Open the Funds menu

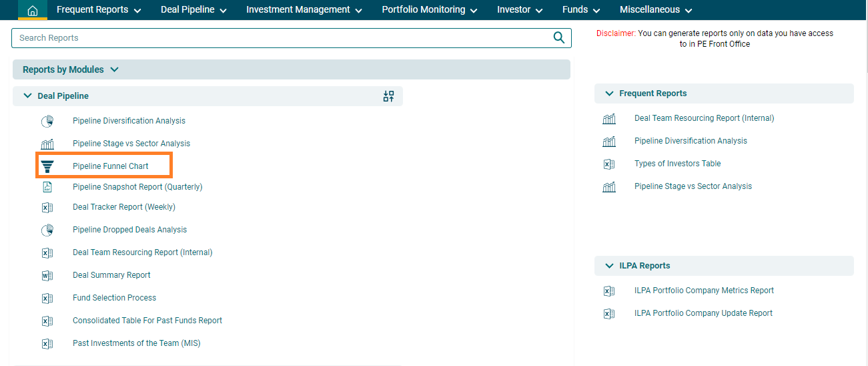(580, 10)
